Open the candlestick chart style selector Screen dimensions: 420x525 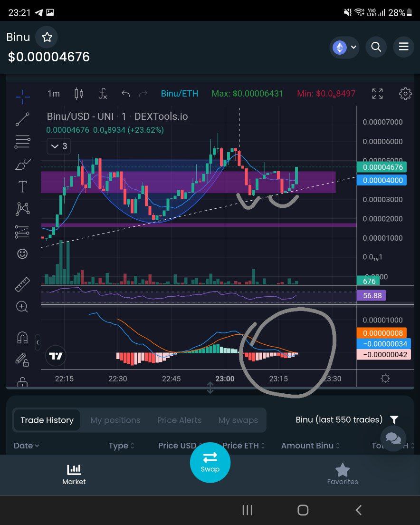[x=79, y=93]
